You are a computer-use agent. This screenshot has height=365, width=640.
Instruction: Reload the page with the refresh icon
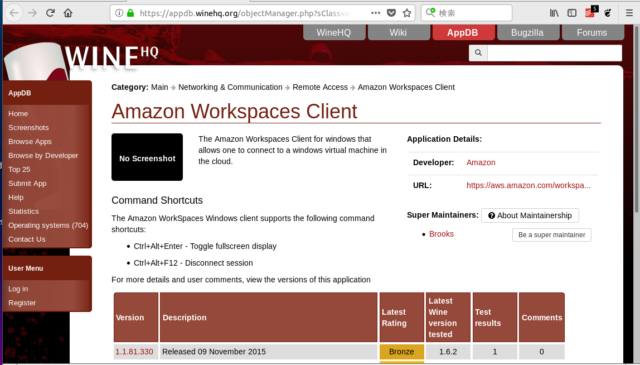(x=50, y=13)
